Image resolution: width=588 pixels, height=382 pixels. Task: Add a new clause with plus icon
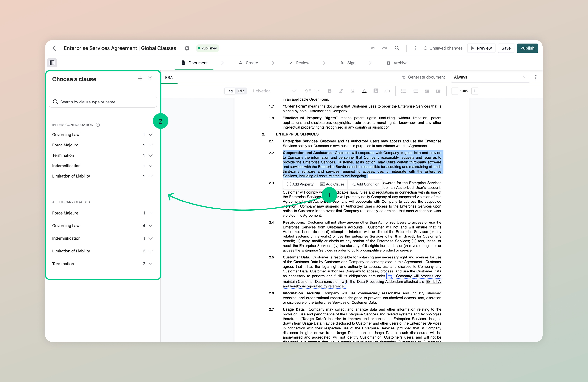pos(140,79)
